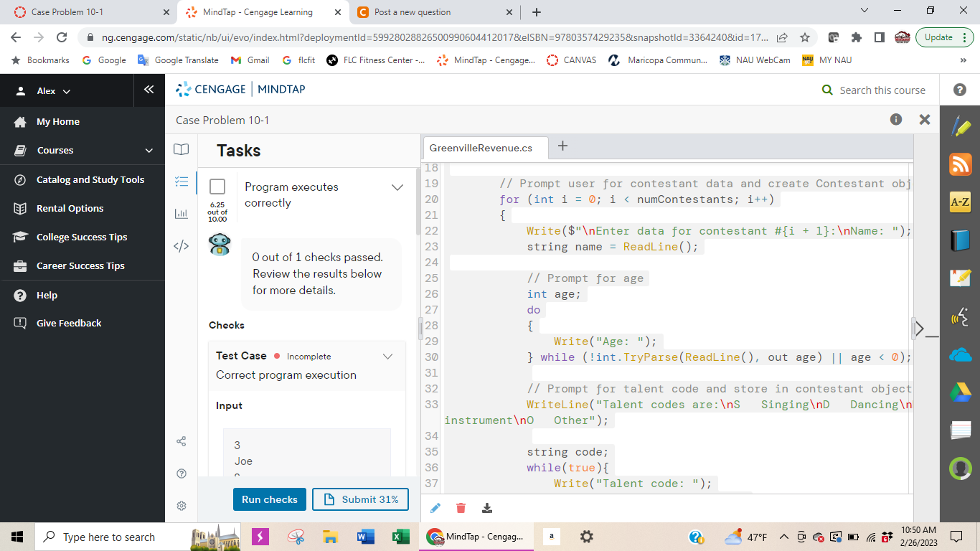Open Word from the taskbar
Viewport: 980px width, 551px height.
click(x=365, y=537)
